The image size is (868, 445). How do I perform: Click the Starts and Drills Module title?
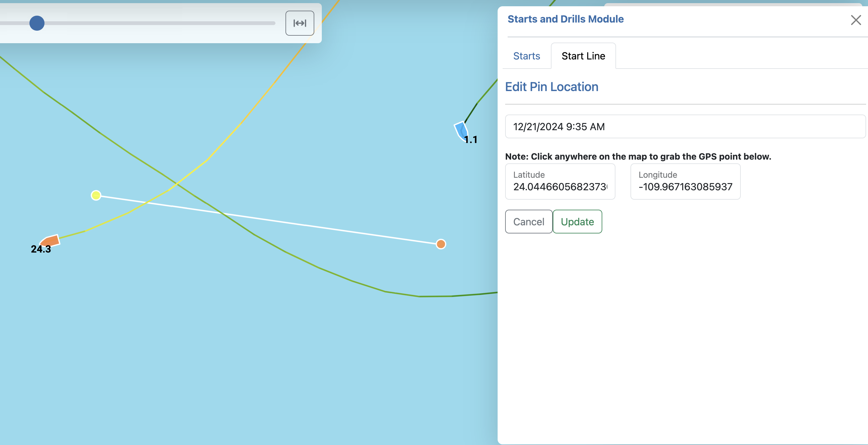pos(565,19)
